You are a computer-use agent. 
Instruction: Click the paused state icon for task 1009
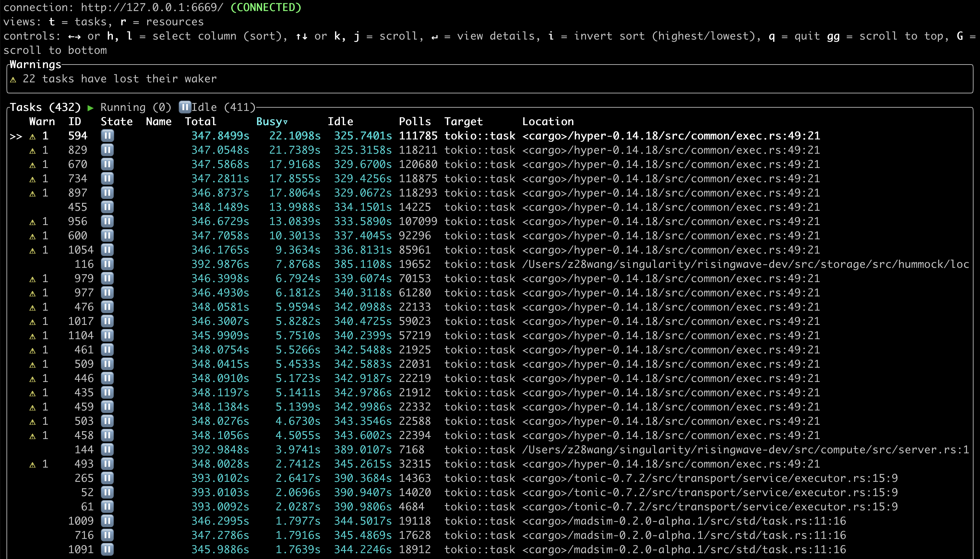pyautogui.click(x=107, y=521)
